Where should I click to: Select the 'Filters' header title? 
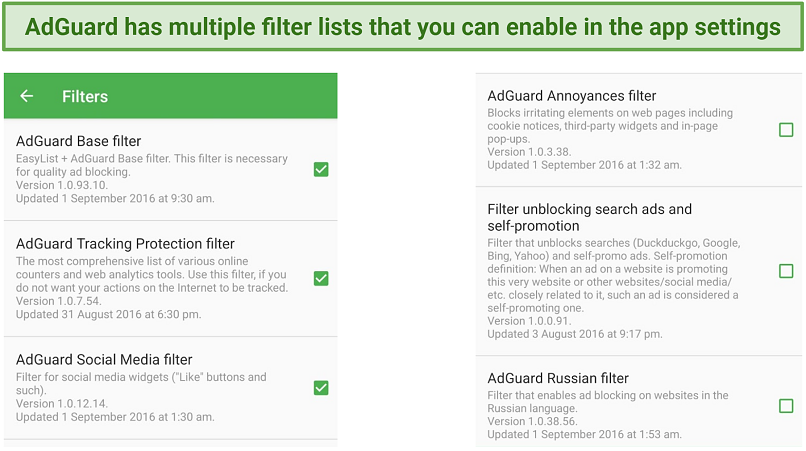tap(85, 97)
